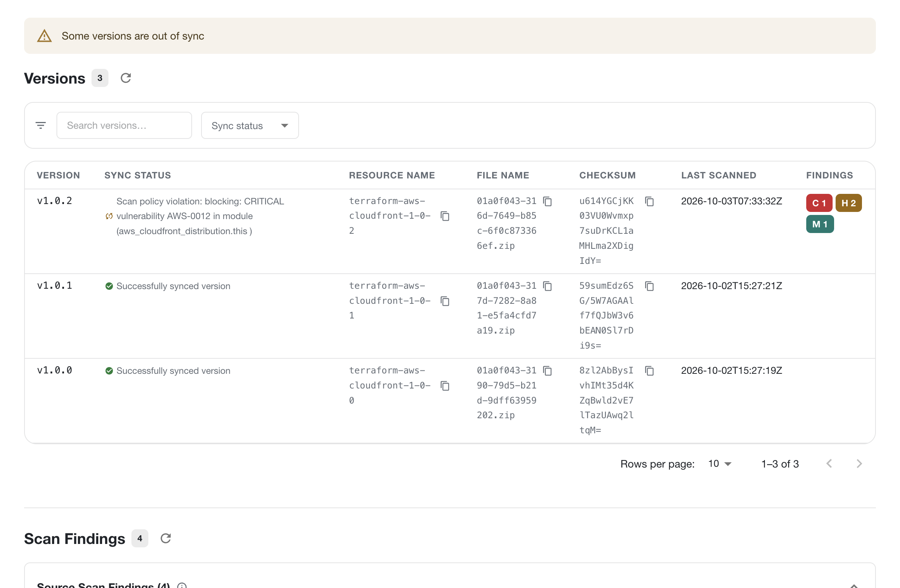
Task: Sort by the VERSION column header
Action: (x=58, y=175)
